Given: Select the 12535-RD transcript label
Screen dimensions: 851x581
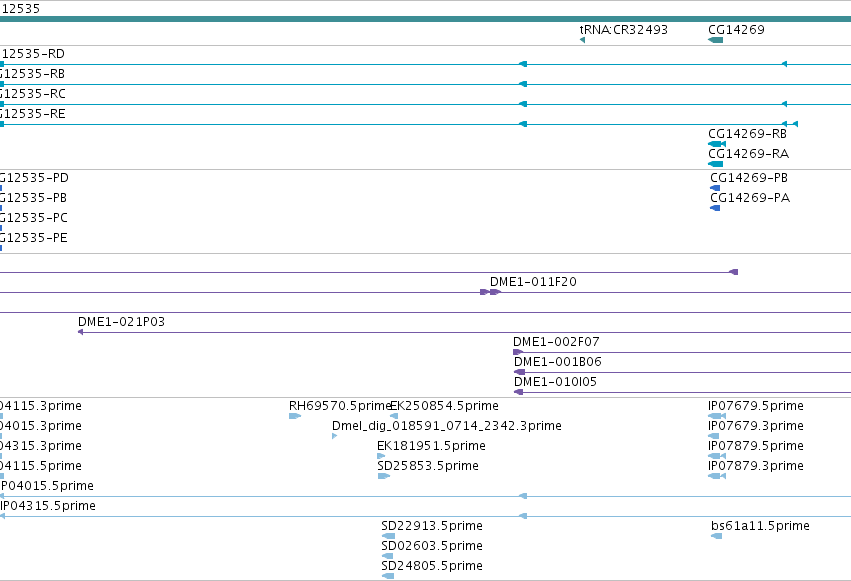Looking at the screenshot, I should [x=33, y=54].
